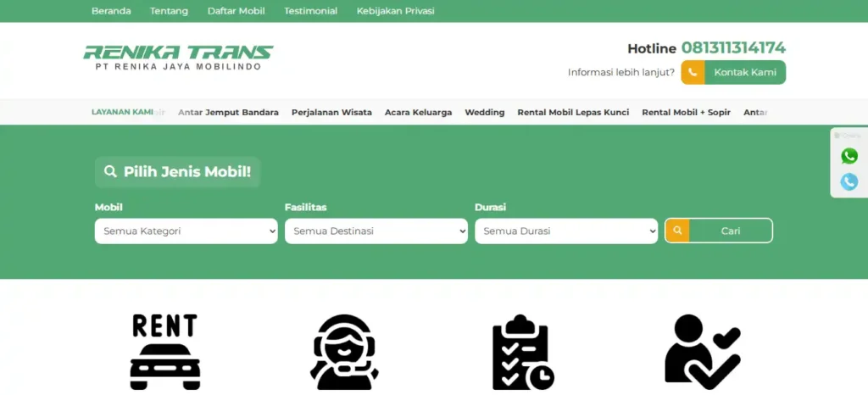Open the Wedding service link

tap(485, 112)
